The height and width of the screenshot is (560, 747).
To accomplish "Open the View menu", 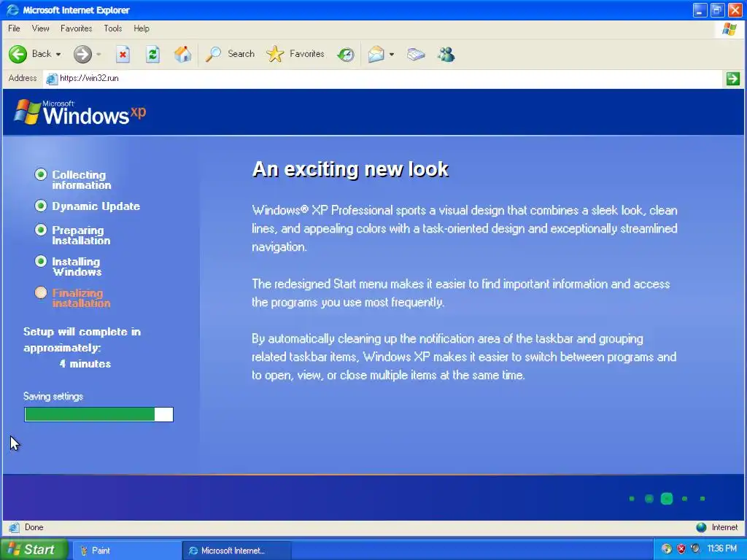I will pyautogui.click(x=41, y=28).
